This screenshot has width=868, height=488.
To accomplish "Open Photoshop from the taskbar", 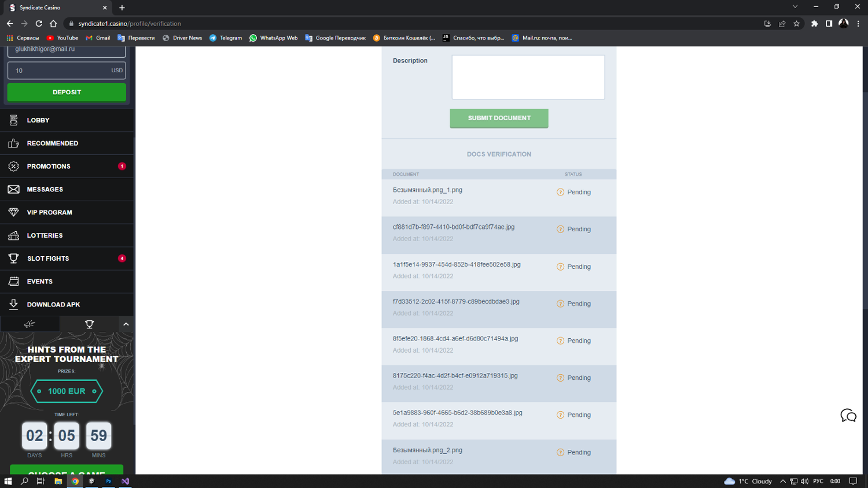I will (x=108, y=481).
